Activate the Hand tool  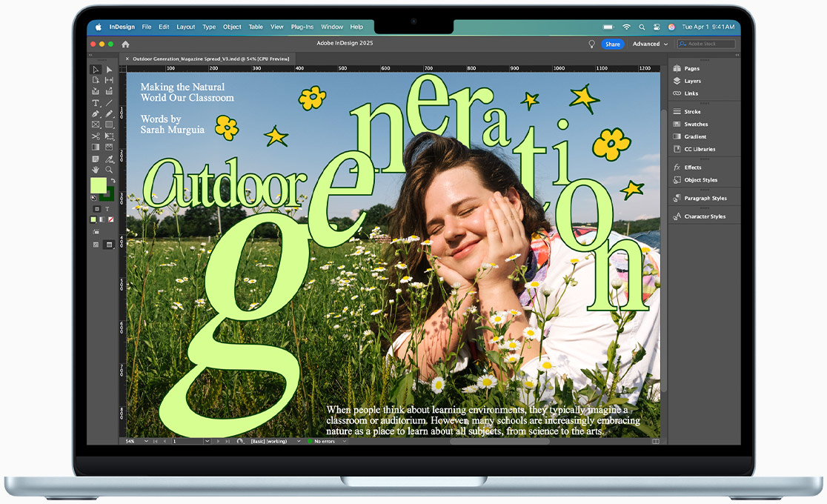pyautogui.click(x=96, y=170)
